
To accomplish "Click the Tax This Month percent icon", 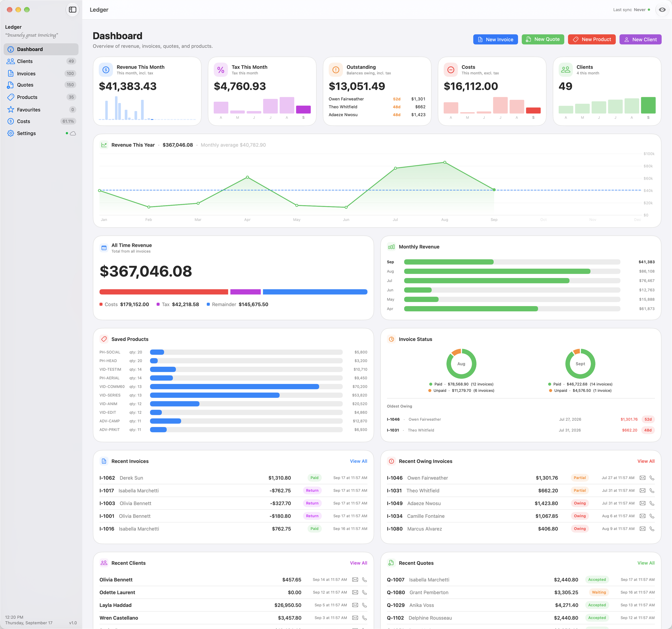I will [x=221, y=70].
